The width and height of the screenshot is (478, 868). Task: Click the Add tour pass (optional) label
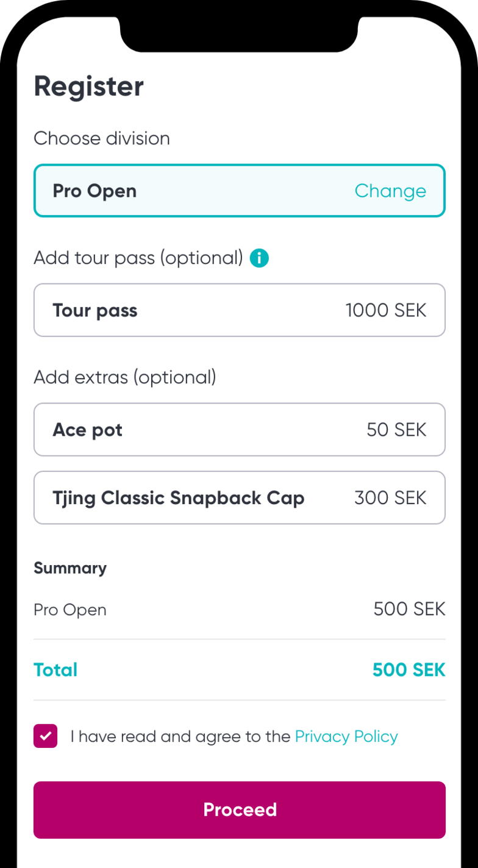(x=138, y=258)
